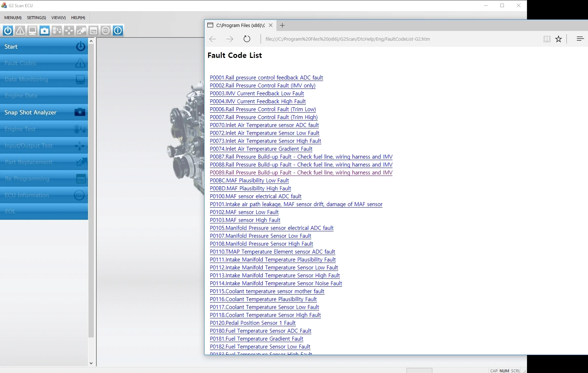Open P0001 Rail pressure control feedback link

click(x=266, y=78)
